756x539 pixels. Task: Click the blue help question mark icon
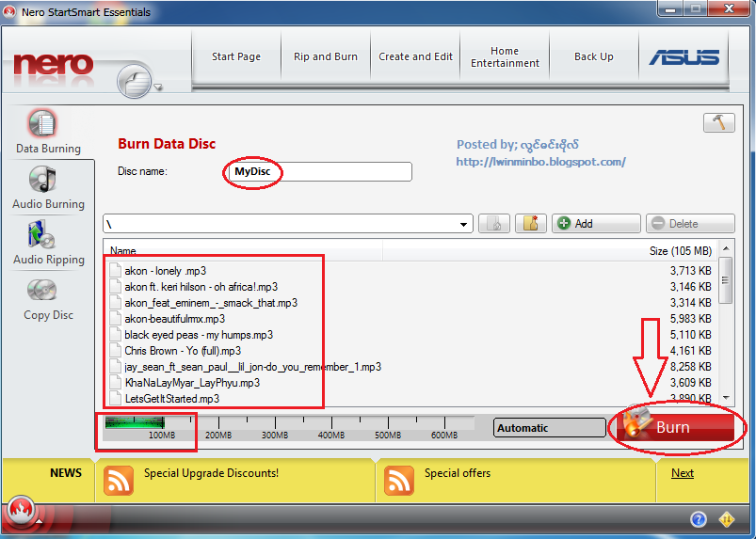pos(699,518)
